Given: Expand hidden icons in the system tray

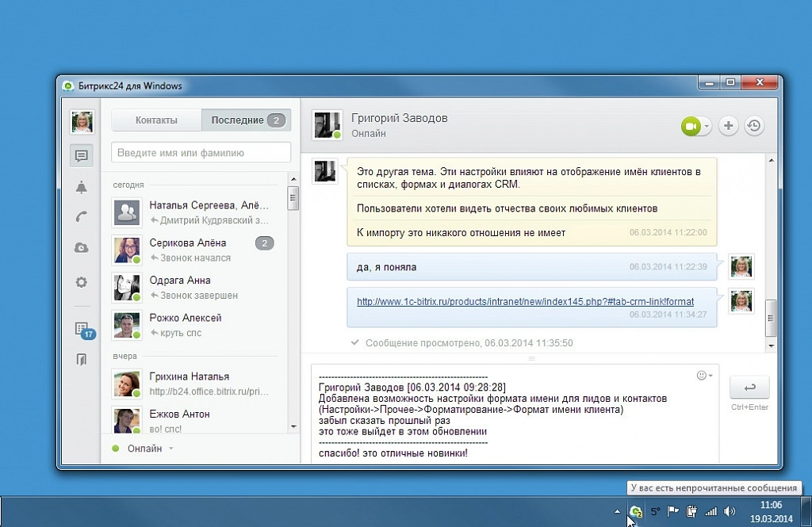Looking at the screenshot, I should tap(618, 512).
